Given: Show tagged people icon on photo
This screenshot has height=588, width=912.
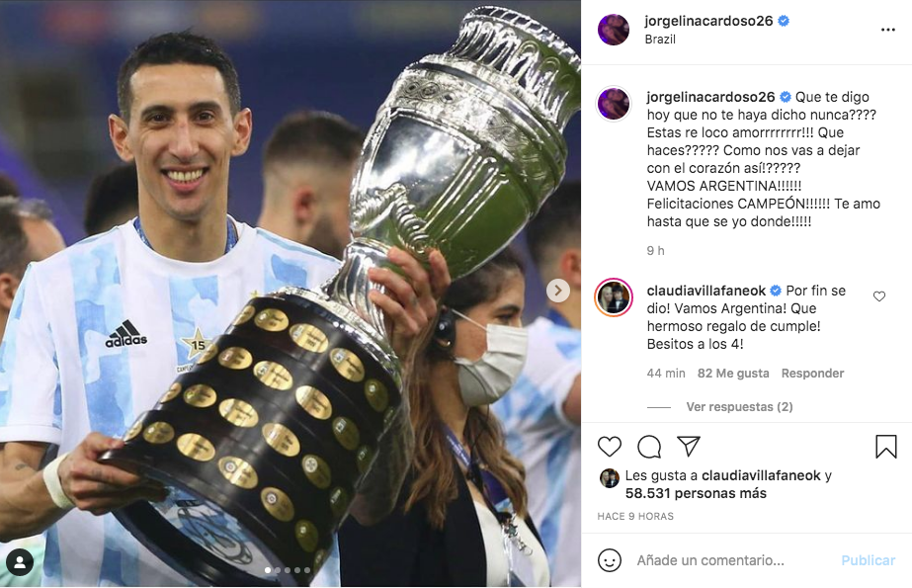Looking at the screenshot, I should [20, 562].
